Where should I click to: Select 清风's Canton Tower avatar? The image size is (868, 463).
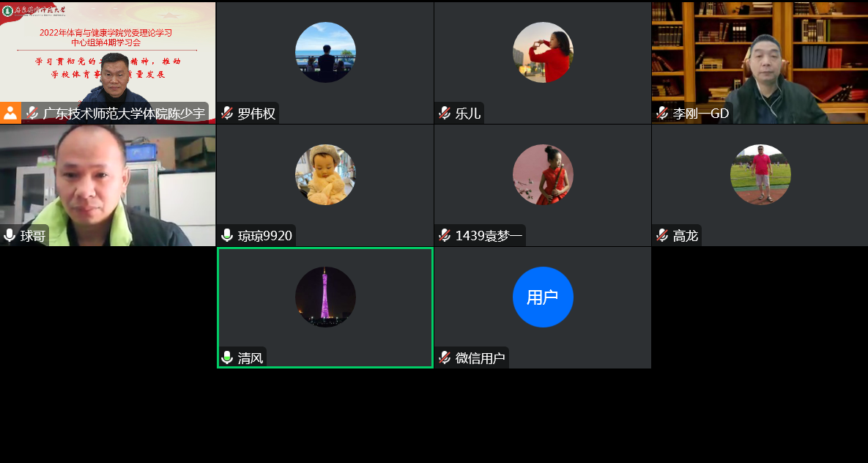(x=325, y=297)
